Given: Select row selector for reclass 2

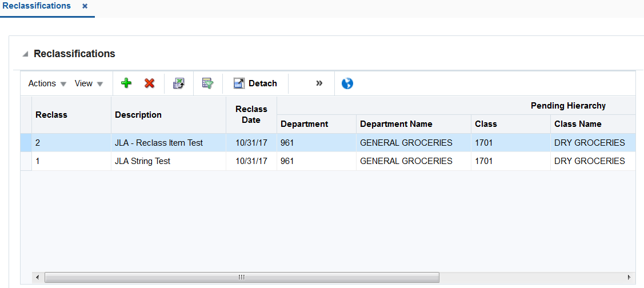Looking at the screenshot, I should click(26, 142).
